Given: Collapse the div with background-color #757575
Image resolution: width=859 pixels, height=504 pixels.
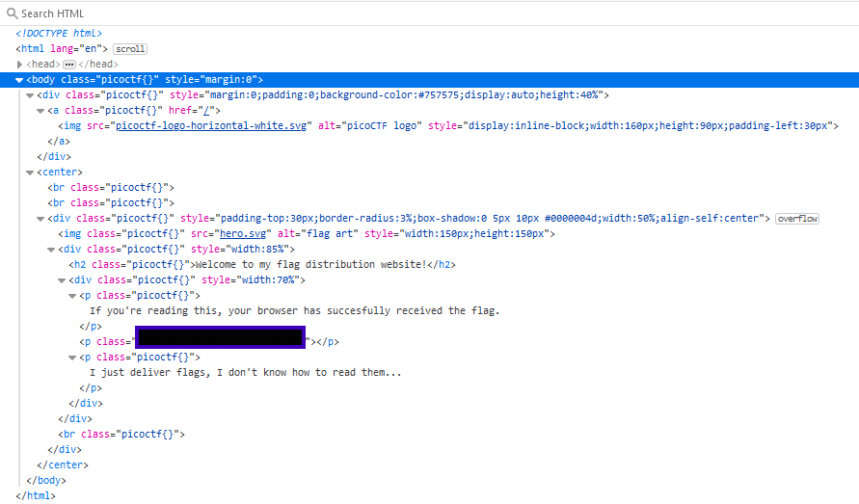Looking at the screenshot, I should click(x=30, y=94).
